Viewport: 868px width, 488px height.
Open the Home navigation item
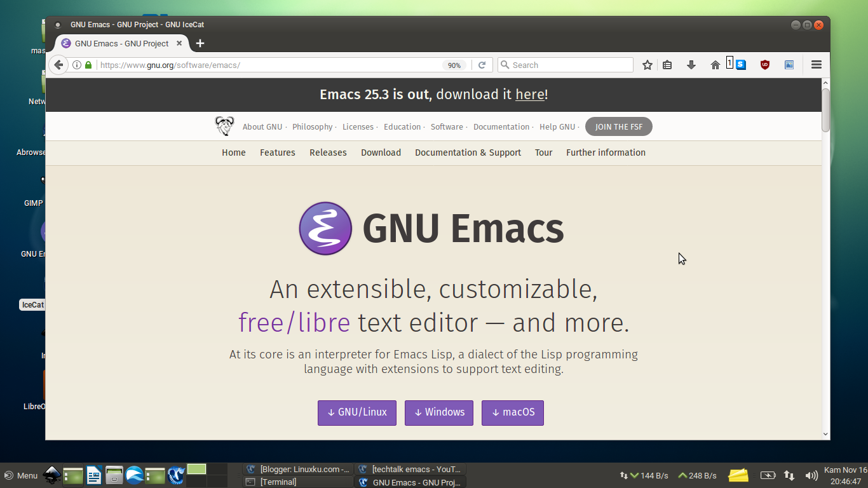[234, 152]
